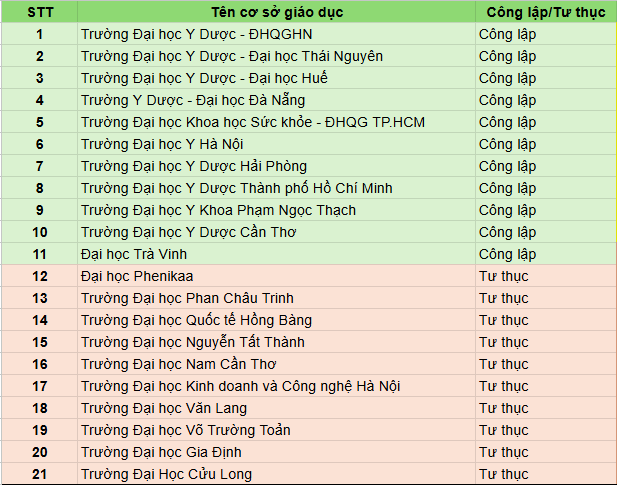The image size is (617, 485).
Task: Select Trường Đại Học Cửu Long cell
Action: (166, 474)
